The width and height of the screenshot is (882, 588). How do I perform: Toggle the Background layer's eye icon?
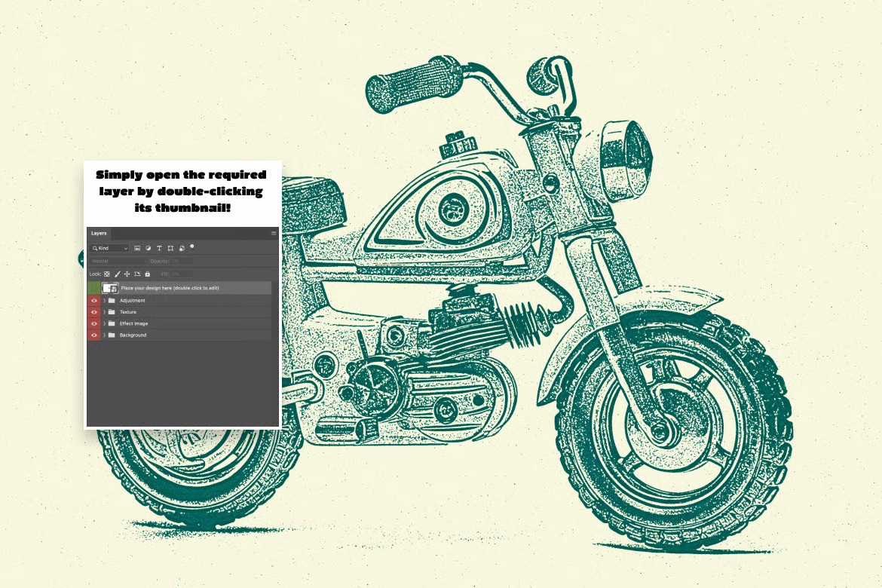(x=94, y=335)
